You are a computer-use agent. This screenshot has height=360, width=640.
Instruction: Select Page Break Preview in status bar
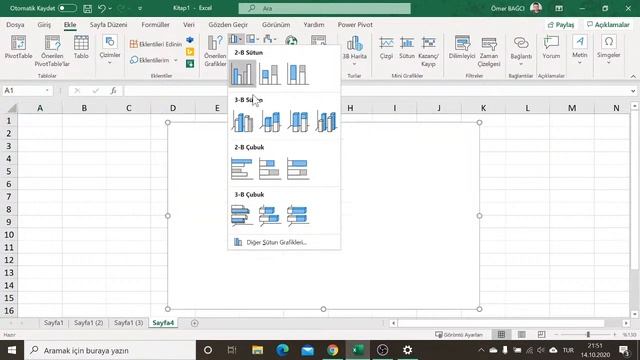pyautogui.click(x=541, y=334)
